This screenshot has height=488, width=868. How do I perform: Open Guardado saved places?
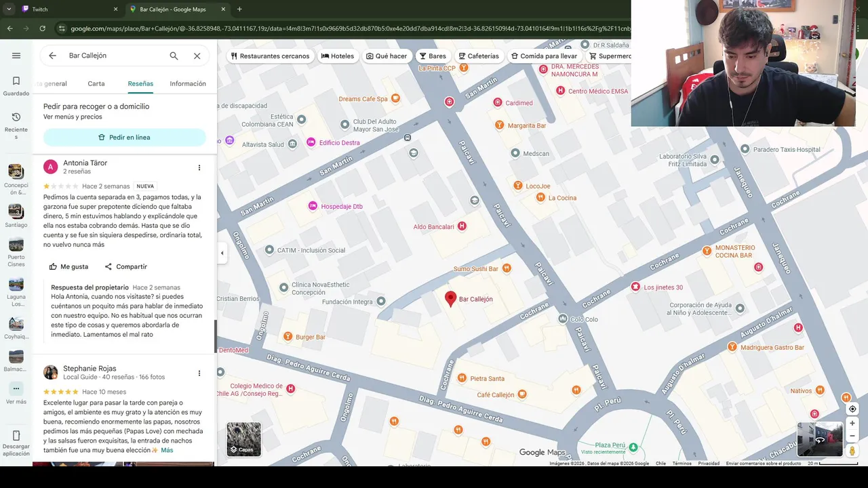(16, 86)
